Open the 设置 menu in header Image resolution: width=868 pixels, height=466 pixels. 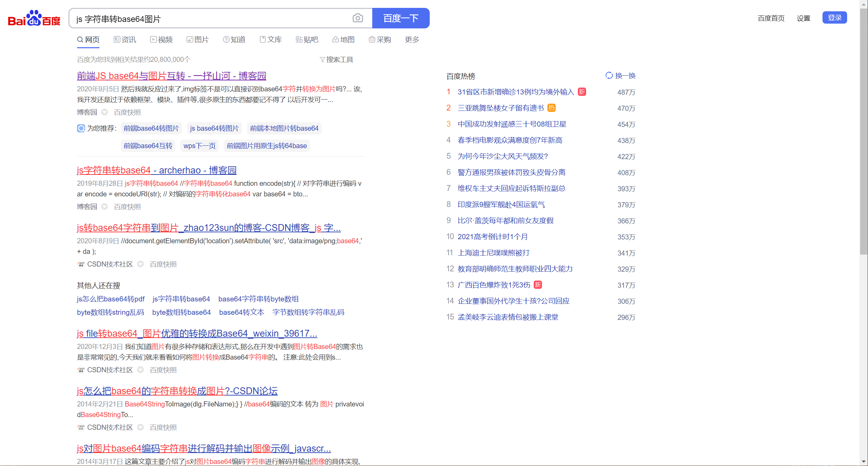[803, 18]
